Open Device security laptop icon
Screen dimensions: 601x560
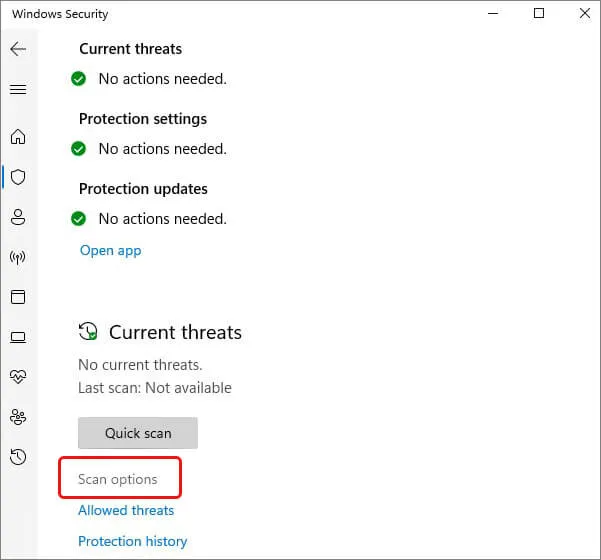18,337
